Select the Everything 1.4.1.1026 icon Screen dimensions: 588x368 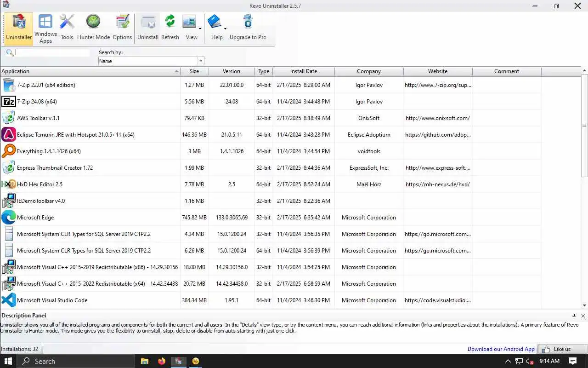[x=9, y=151]
